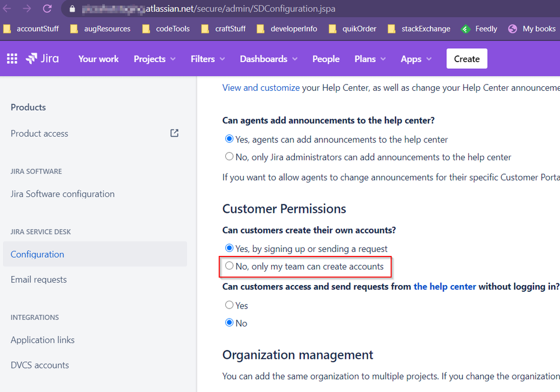Choose 'Yes' for help center access without login
Image resolution: width=560 pixels, height=392 pixels.
point(229,305)
